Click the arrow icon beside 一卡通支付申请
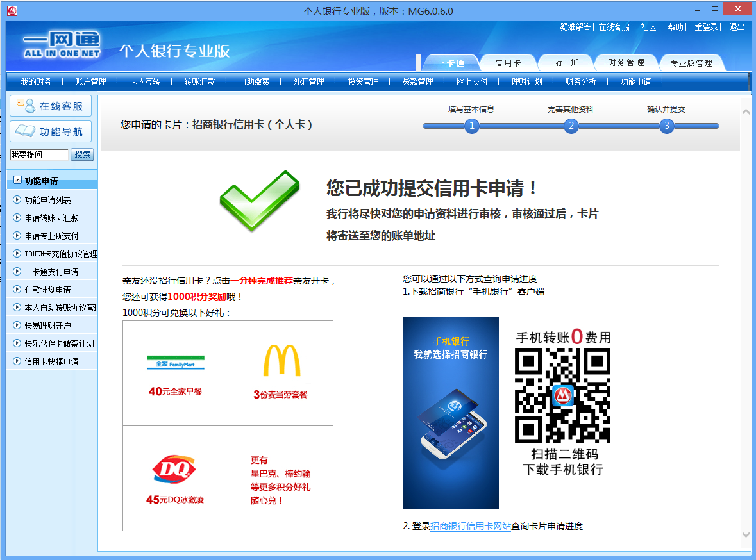The image size is (756, 560). point(17,271)
